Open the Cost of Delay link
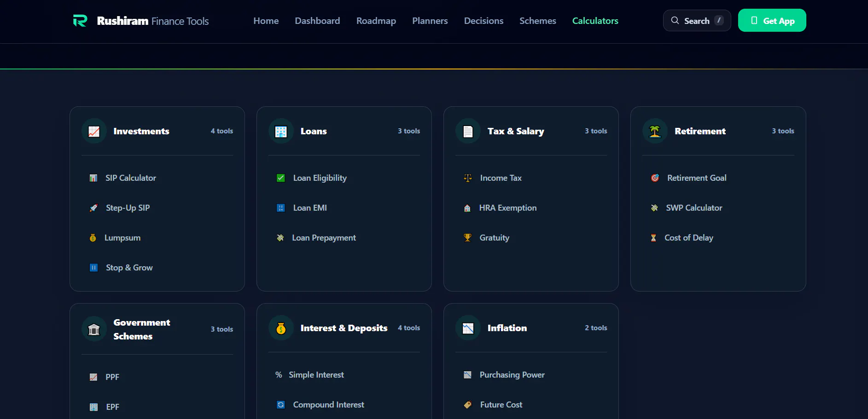Viewport: 868px width, 419px height. [689, 238]
